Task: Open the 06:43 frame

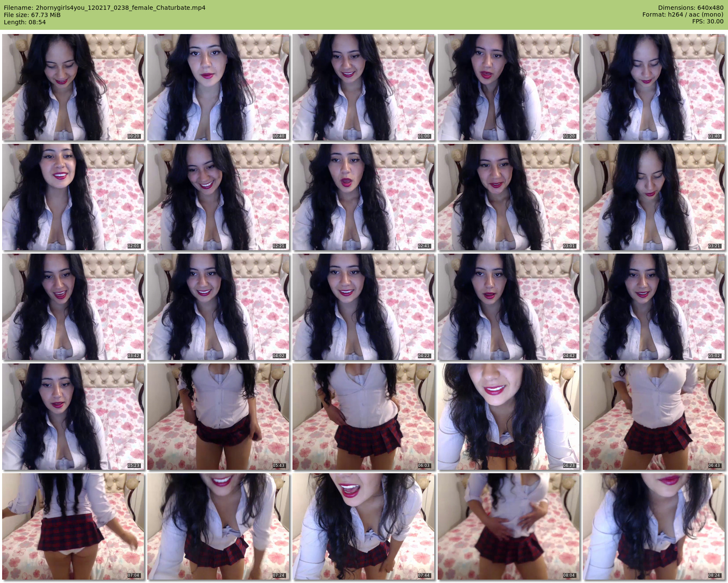Action: (x=654, y=417)
